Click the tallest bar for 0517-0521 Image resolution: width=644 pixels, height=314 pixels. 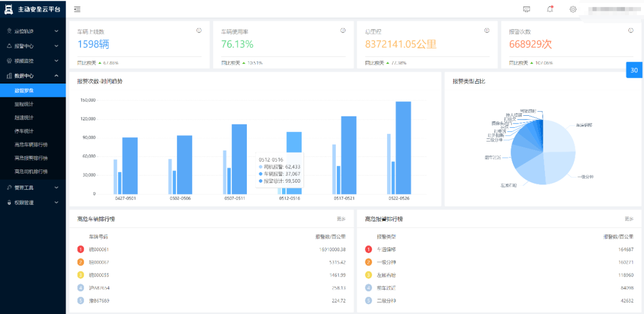(x=349, y=155)
